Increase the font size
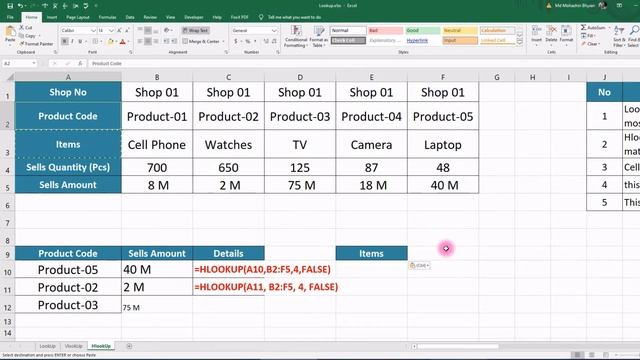Viewport: 640px width, 360px height. (119, 31)
